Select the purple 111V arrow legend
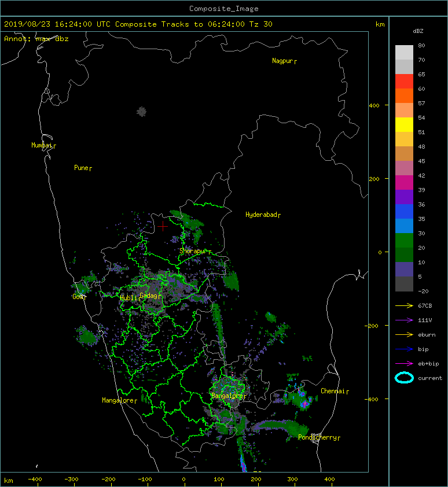This screenshot has height=487, width=448. [404, 320]
